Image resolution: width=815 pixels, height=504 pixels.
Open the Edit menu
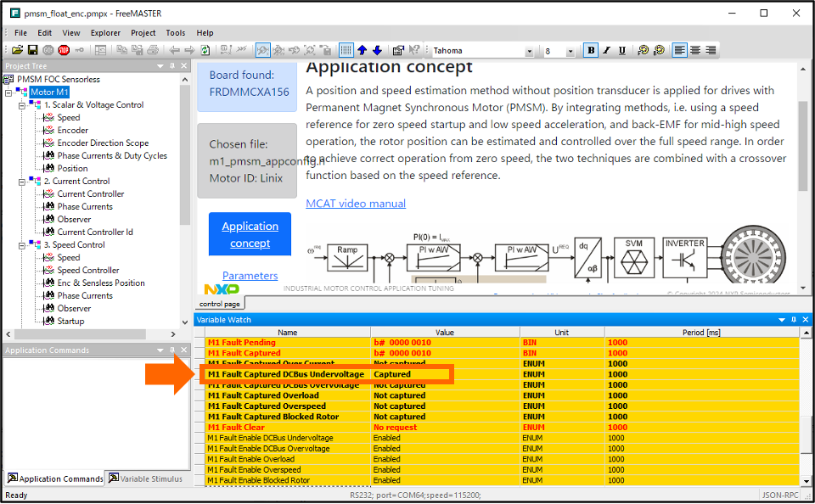(x=45, y=33)
